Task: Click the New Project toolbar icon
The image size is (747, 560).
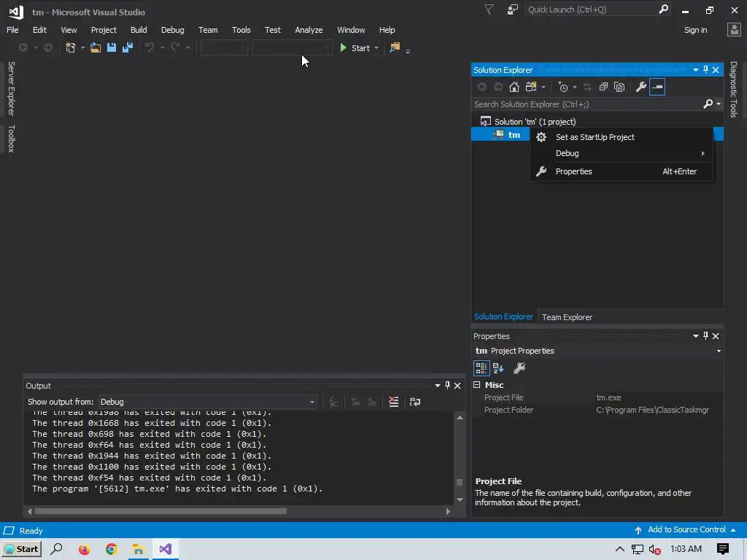Action: coord(71,47)
